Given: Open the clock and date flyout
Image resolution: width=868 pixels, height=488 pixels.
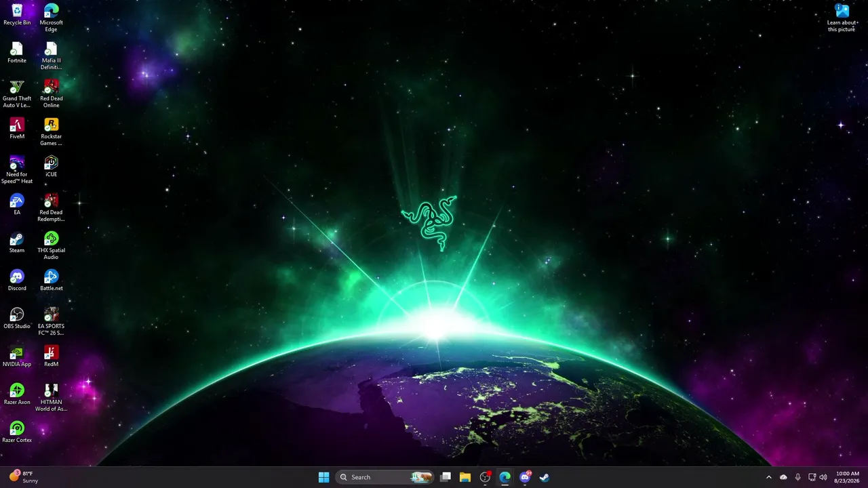Looking at the screenshot, I should (x=848, y=477).
